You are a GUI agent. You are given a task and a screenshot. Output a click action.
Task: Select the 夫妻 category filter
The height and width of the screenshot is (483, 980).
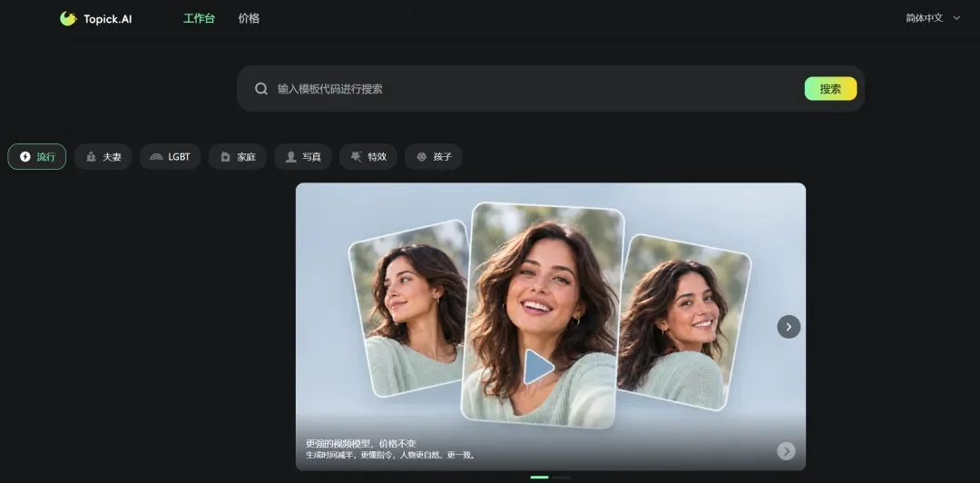point(103,156)
